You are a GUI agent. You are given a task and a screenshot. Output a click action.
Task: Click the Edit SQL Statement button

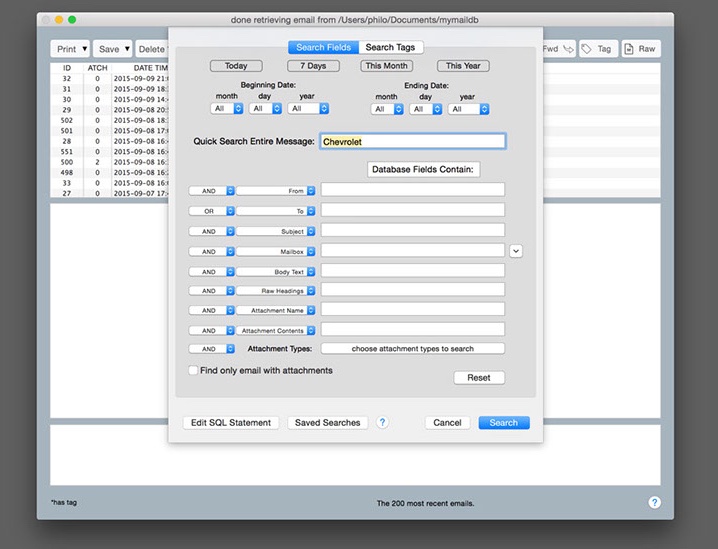(x=231, y=423)
